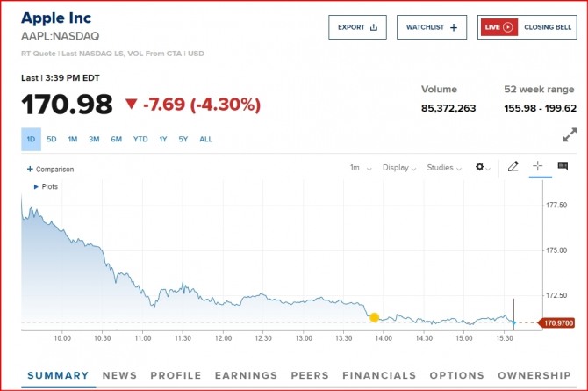Add Apple to Watchlist
The width and height of the screenshot is (588, 391).
(x=431, y=27)
